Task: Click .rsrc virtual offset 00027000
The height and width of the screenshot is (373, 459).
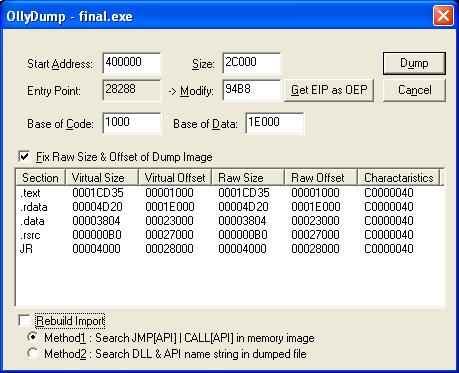Action: (169, 235)
